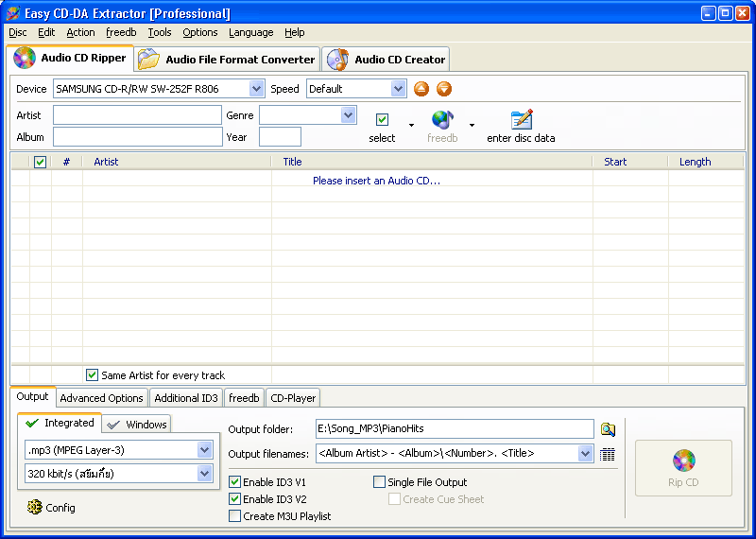The image size is (756, 539).
Task: Open the Options menu
Action: 200,32
